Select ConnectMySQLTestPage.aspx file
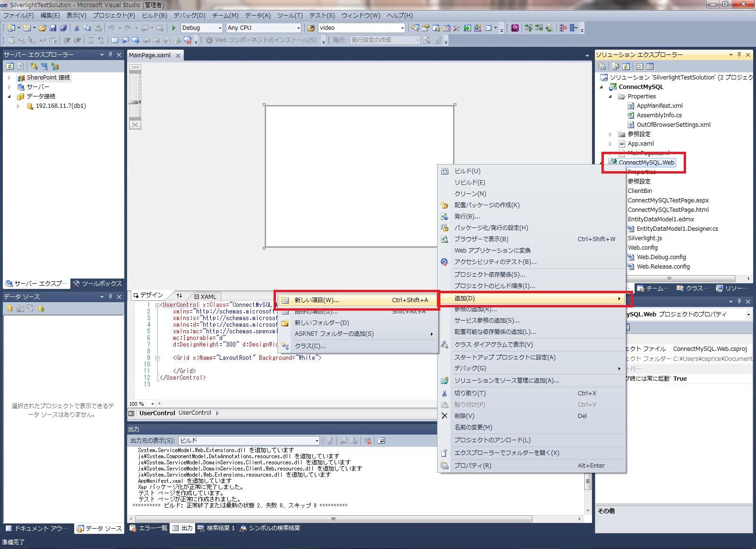Screen dimensions: 756x549 (668, 200)
